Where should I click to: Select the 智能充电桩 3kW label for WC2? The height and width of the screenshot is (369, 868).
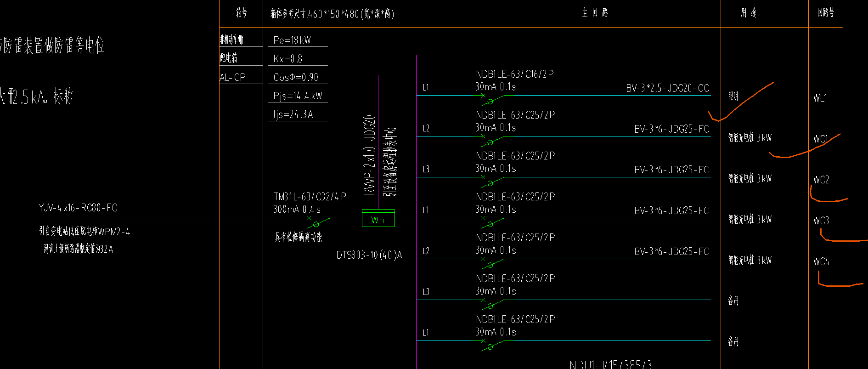(x=750, y=178)
